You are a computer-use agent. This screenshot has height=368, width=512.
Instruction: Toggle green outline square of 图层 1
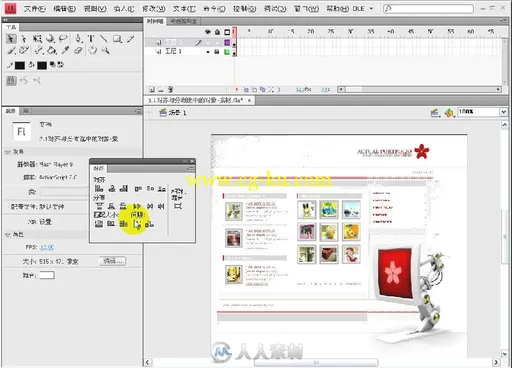tap(227, 52)
